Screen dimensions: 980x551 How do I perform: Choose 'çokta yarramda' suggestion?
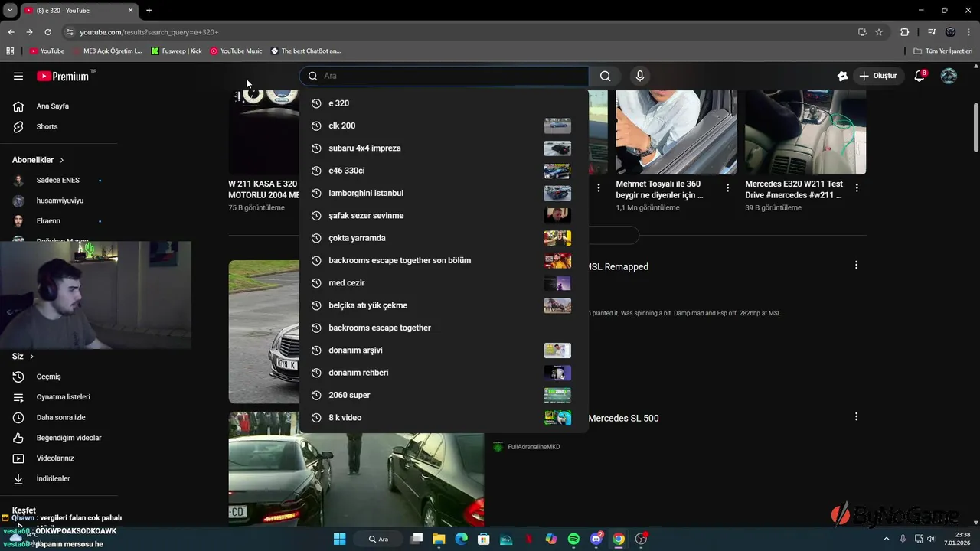tap(444, 238)
